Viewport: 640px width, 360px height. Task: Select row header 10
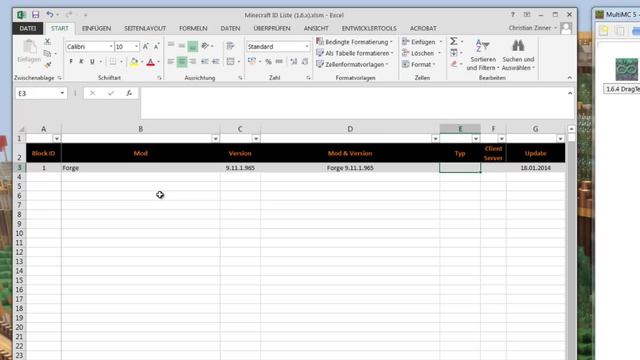19,233
